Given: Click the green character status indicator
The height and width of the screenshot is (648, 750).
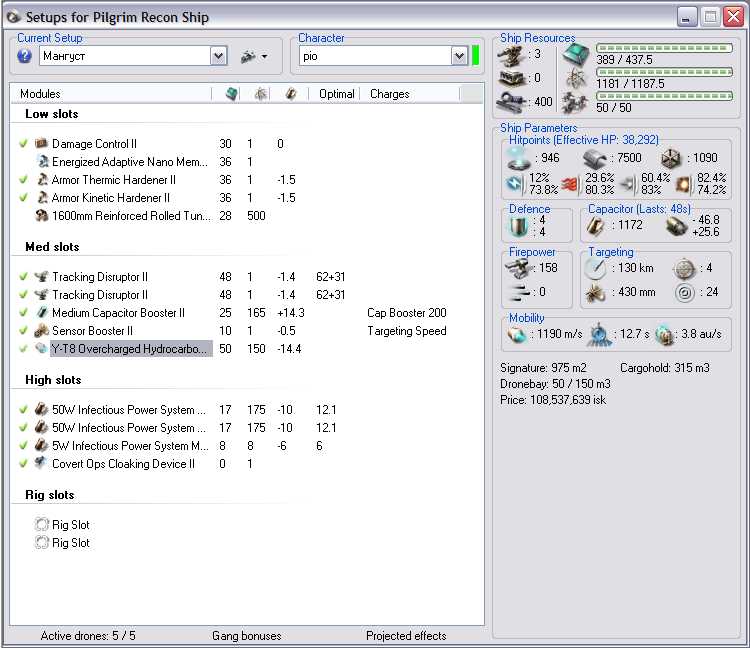Looking at the screenshot, I should [x=475, y=55].
